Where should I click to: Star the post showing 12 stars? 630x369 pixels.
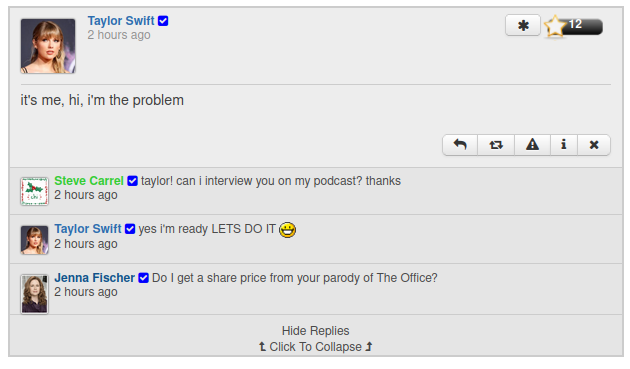pos(555,27)
